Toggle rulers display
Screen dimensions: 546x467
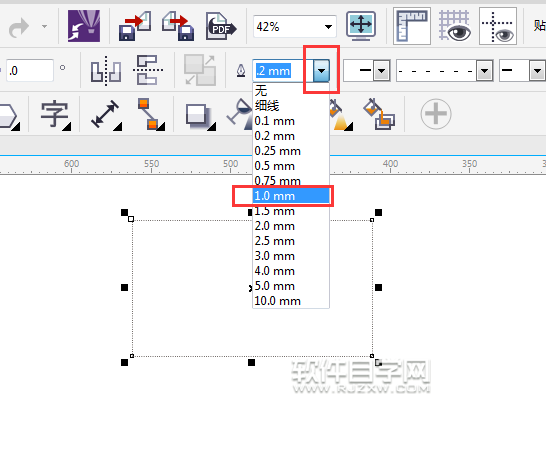click(412, 26)
